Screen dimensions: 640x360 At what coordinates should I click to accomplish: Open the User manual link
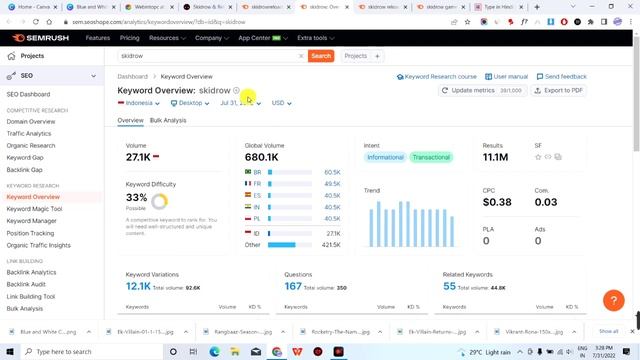[x=506, y=77]
